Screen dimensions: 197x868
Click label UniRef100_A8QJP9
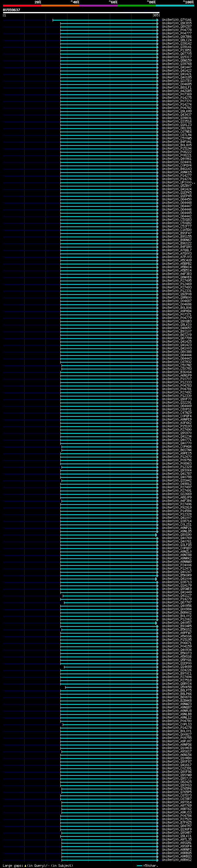tap(176, 497)
